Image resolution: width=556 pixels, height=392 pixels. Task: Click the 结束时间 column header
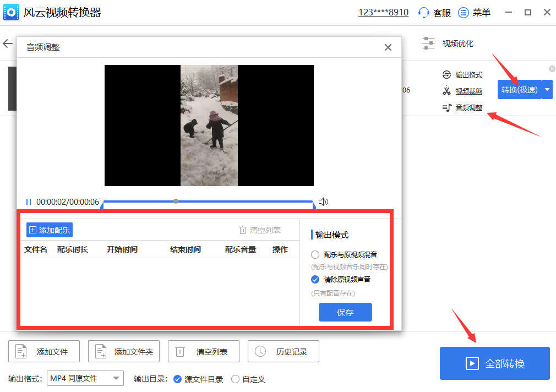[186, 249]
